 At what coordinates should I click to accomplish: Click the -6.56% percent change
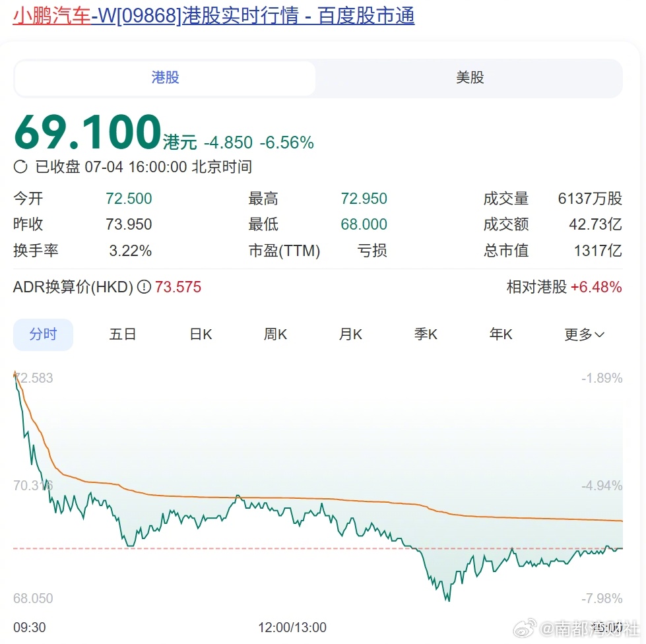point(287,143)
